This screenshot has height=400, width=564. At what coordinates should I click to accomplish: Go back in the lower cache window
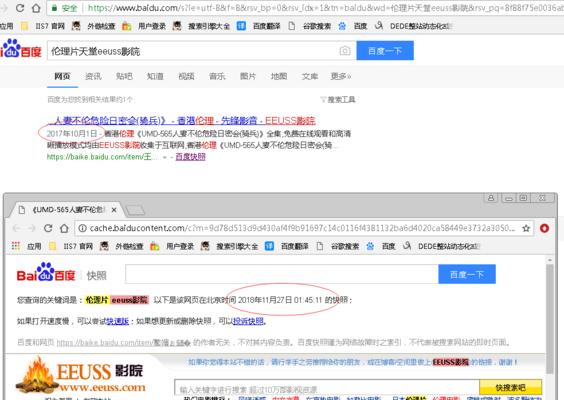[x=17, y=228]
